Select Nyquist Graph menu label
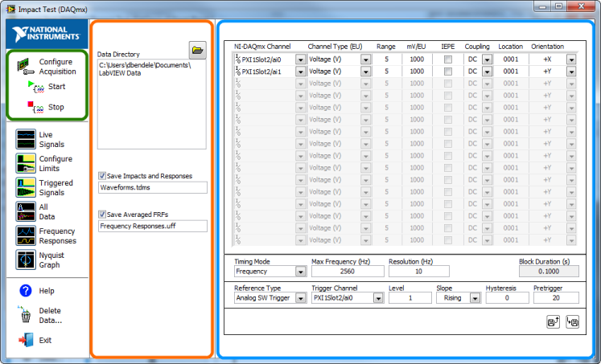601x364 pixels. [51, 260]
